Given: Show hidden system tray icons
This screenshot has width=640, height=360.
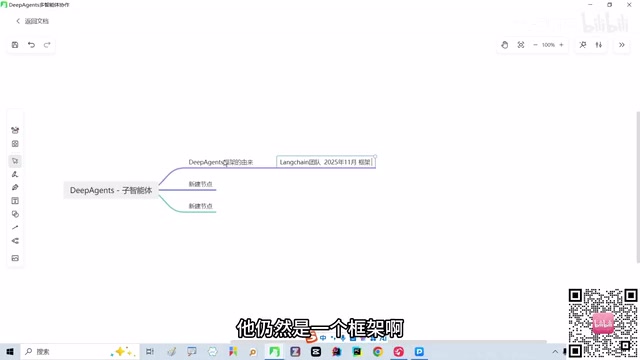Looking at the screenshot, I should pyautogui.click(x=555, y=351).
